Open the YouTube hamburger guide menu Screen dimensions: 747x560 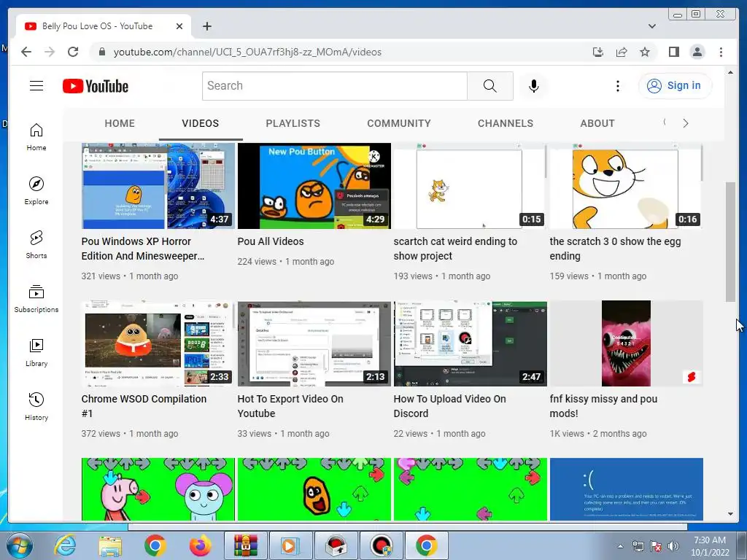[36, 86]
